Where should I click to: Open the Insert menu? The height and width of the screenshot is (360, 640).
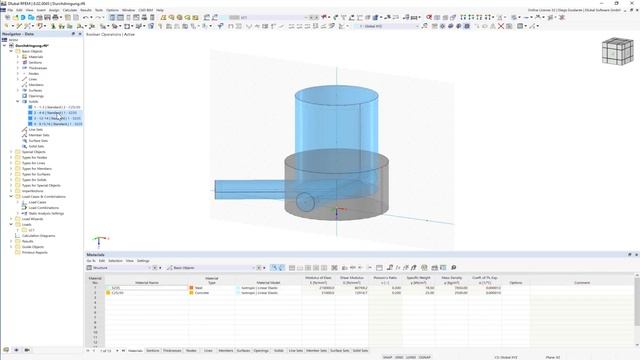point(41,10)
